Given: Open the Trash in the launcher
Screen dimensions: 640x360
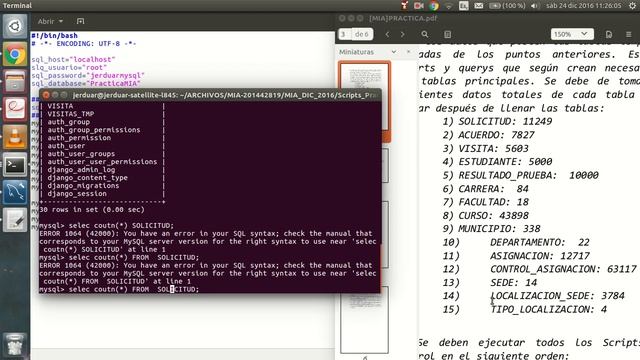Looking at the screenshot, I should click(x=15, y=345).
